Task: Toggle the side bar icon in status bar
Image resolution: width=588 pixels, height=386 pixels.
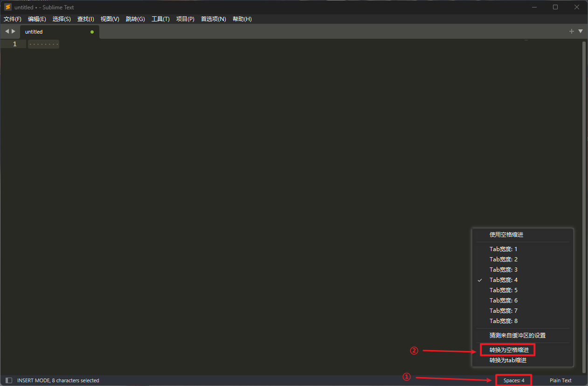Action: pyautogui.click(x=9, y=380)
